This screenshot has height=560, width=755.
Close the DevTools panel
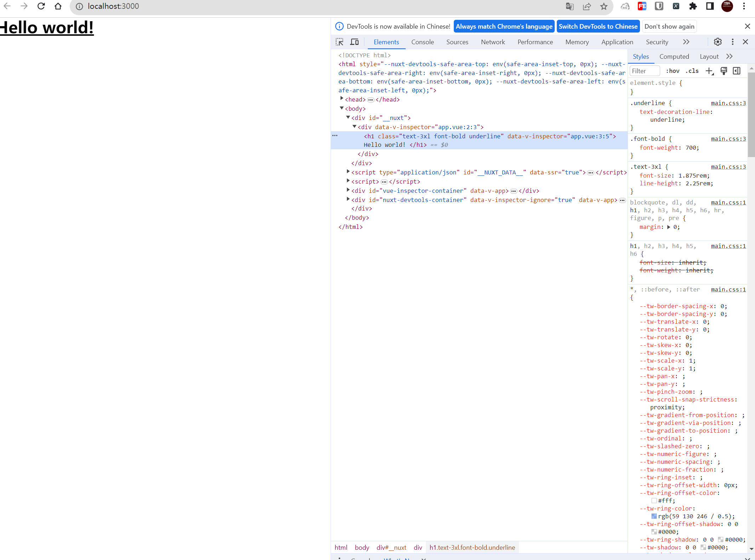coord(745,42)
